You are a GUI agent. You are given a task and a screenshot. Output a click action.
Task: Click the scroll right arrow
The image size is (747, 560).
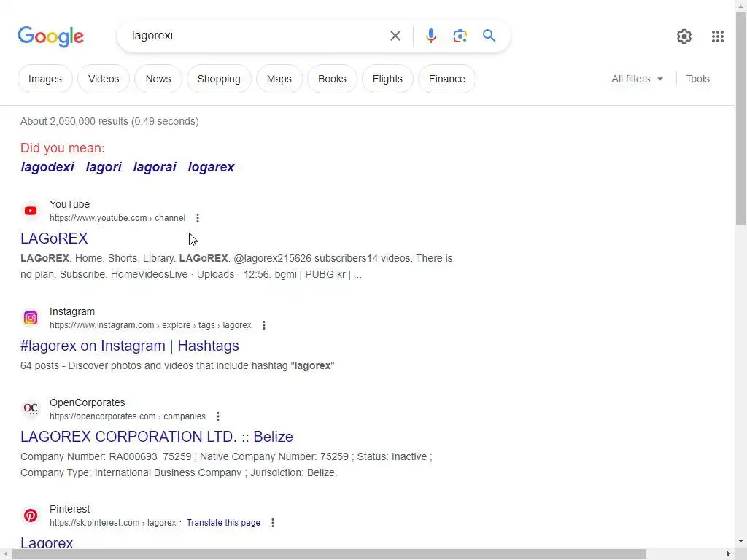[x=729, y=554]
